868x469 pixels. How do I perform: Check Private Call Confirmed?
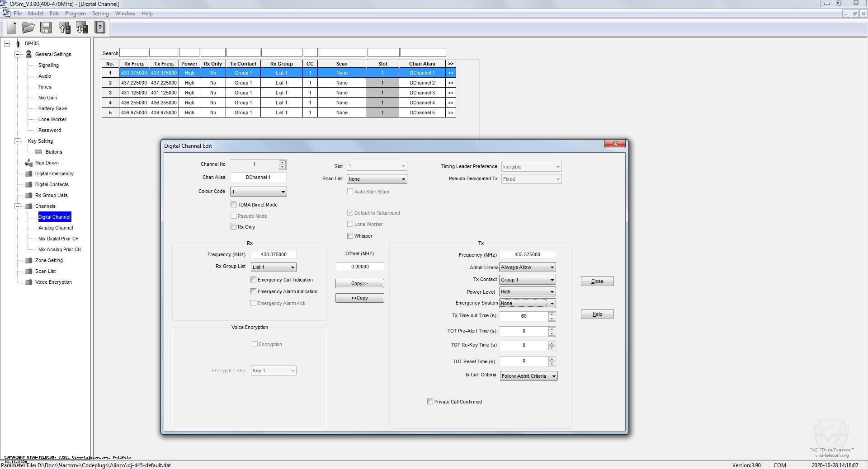tap(430, 402)
